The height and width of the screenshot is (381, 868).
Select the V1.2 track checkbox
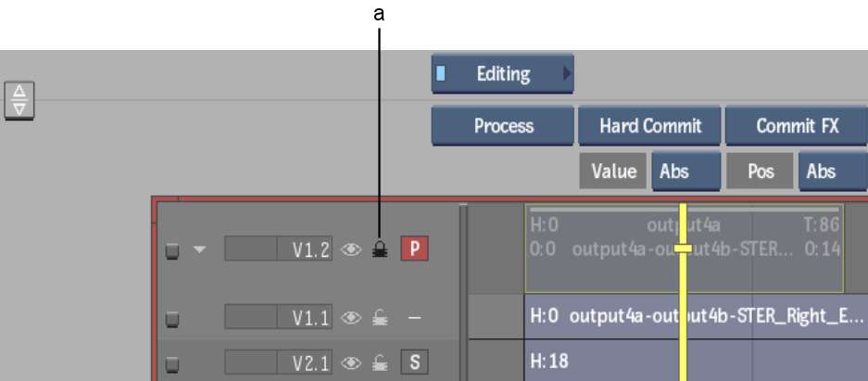pos(172,251)
